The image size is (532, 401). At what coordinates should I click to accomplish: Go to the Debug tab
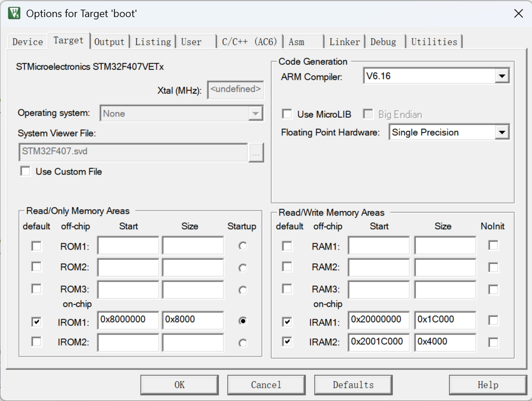(383, 42)
